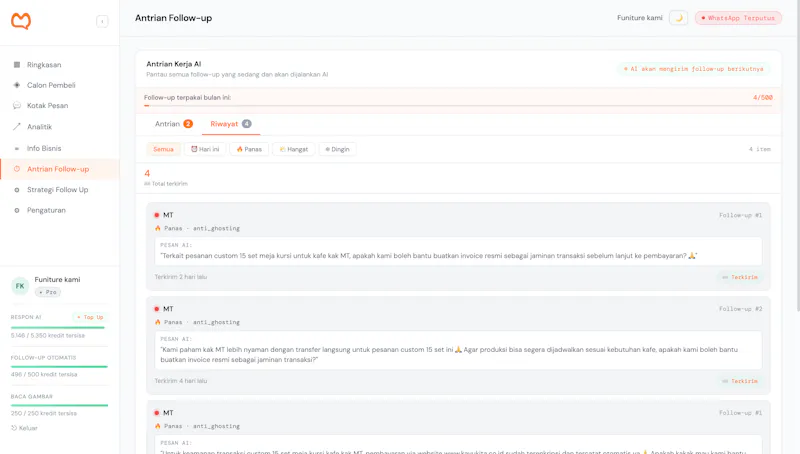Filter by Hari ini

click(x=205, y=149)
